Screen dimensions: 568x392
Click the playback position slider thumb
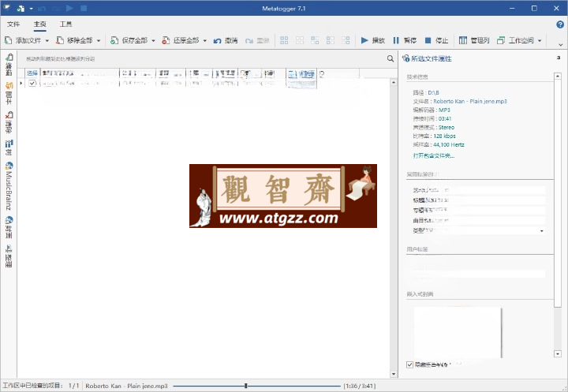click(x=246, y=386)
